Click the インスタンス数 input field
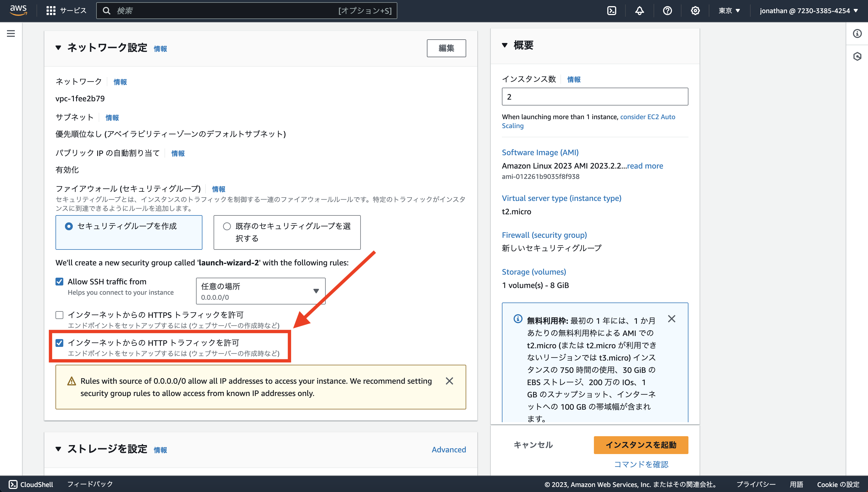Screen dimensions: 868x492 pyautogui.click(x=595, y=97)
